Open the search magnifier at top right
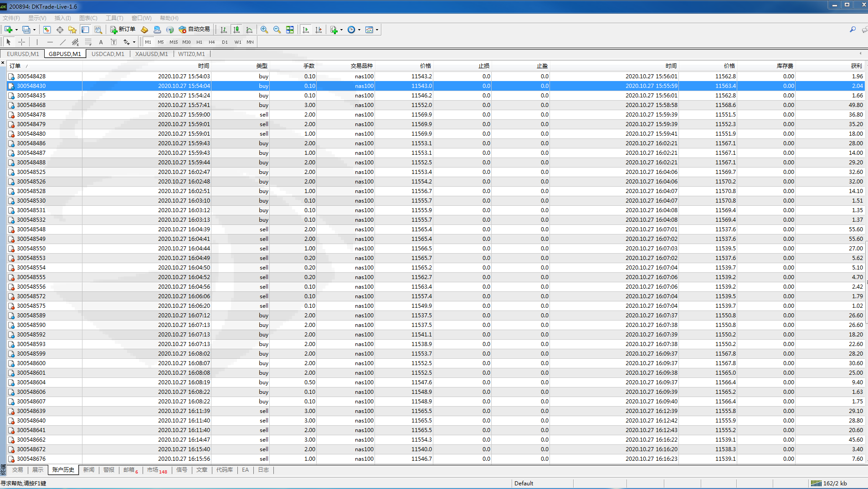Screen dimensions: 868x489 point(853,30)
